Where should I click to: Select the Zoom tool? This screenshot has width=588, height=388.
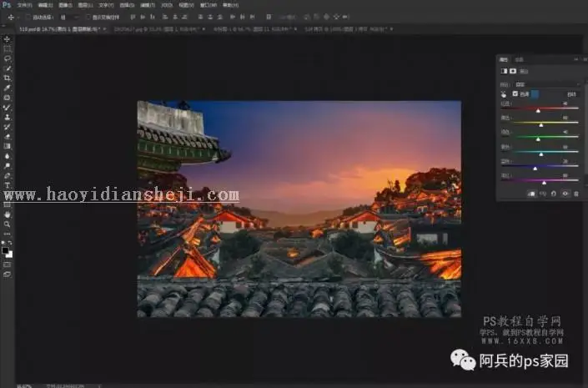pyautogui.click(x=7, y=224)
